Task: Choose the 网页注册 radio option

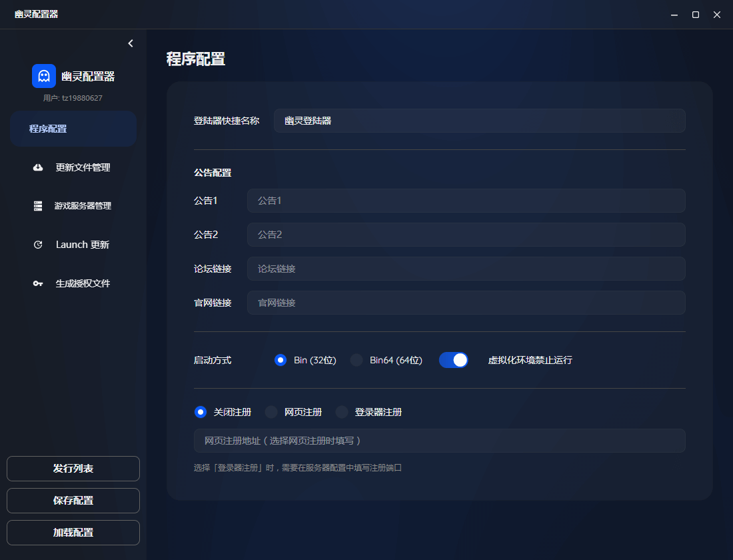Action: tap(271, 412)
